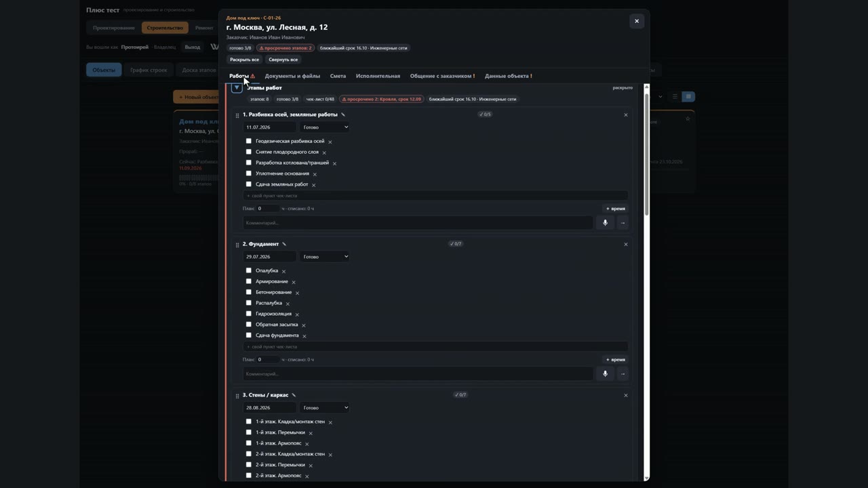
Task: Mark Уплотнение основания as done
Action: pyautogui.click(x=249, y=174)
